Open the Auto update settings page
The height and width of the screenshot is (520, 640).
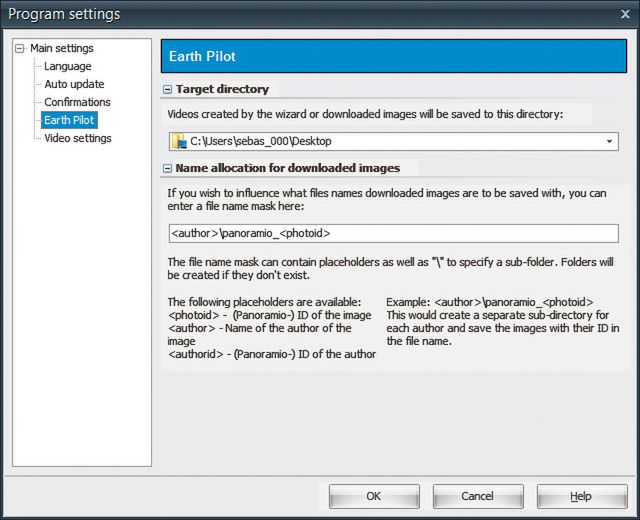[x=74, y=84]
